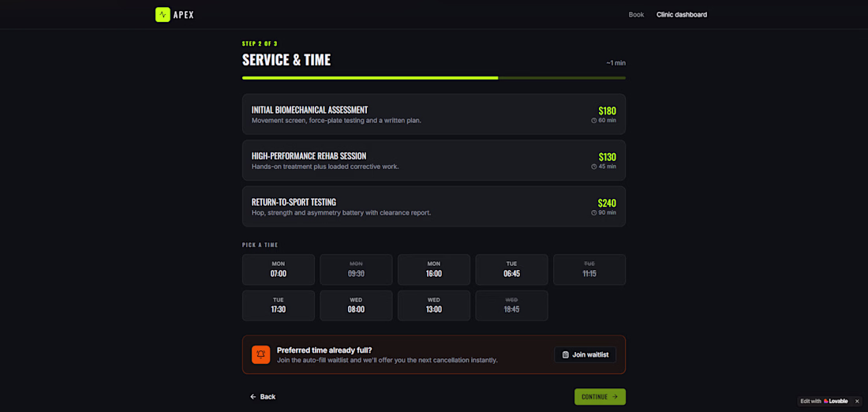Select the Tuesday 06:45 slot
This screenshot has width=868, height=412.
point(511,270)
